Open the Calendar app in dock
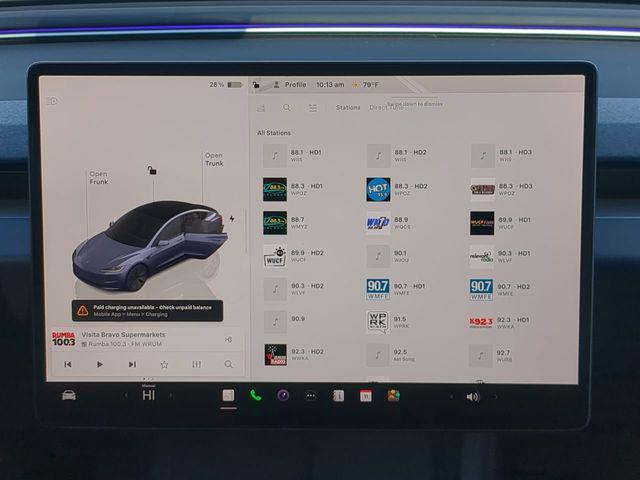640x480 pixels. (x=366, y=396)
